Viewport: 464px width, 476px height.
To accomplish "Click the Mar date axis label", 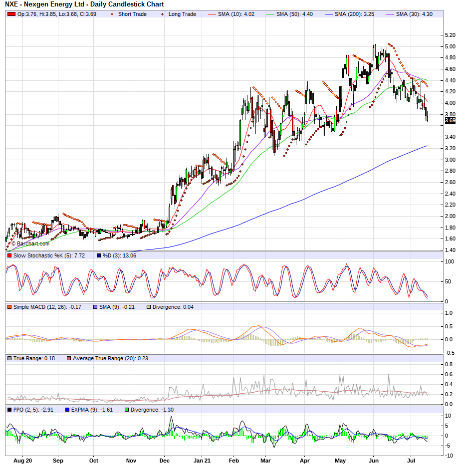I will click(265, 461).
